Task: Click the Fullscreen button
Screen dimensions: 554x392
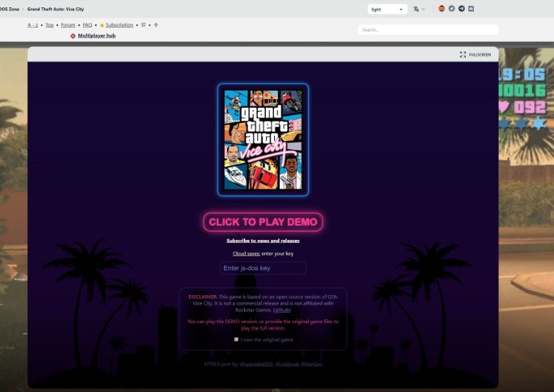Action: tap(475, 54)
